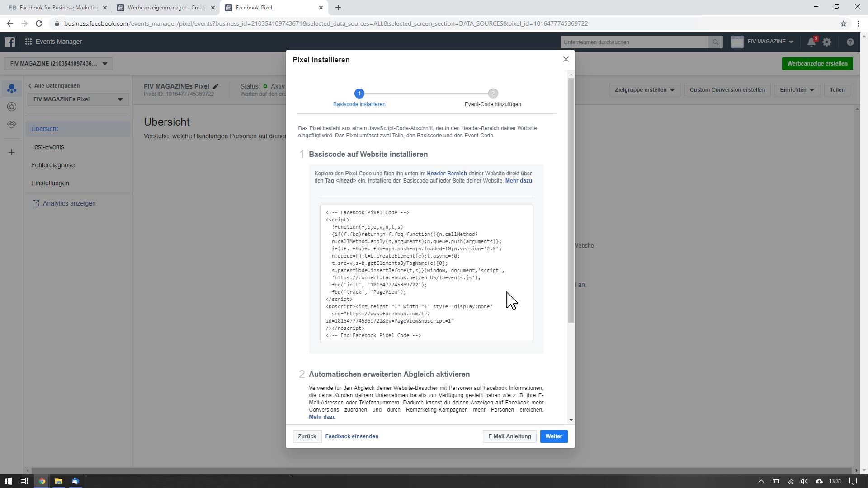
Task: Click the E-Mail-Anleitung button
Action: (509, 436)
